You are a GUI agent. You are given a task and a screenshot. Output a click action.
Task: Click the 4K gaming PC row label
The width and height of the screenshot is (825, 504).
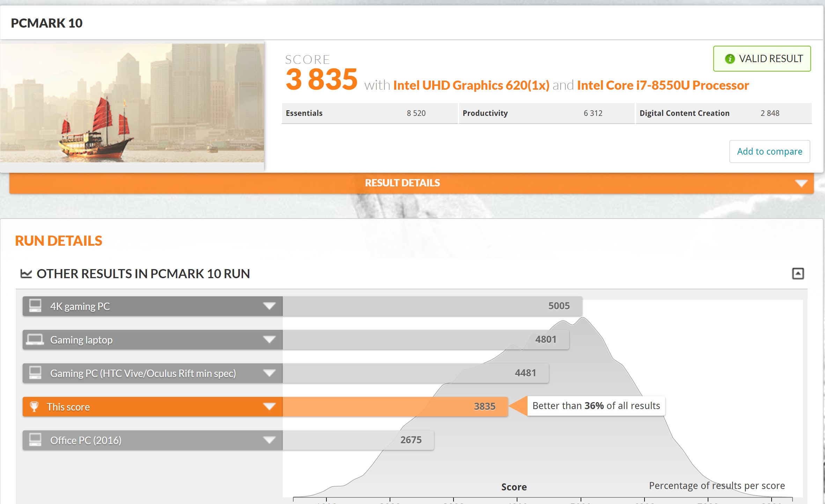coord(80,306)
